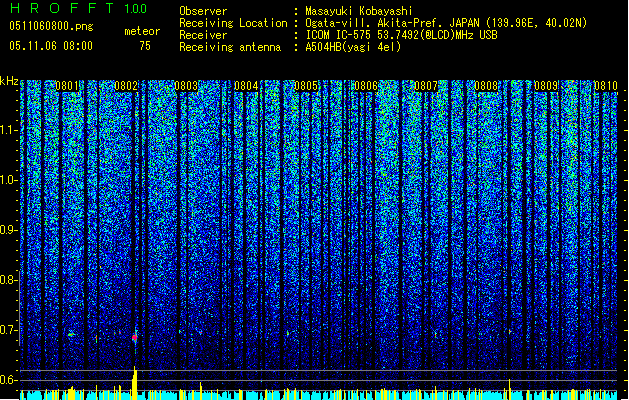Click the A504HB(yagi 4el) antenna text
Image resolution: width=629 pixels, height=400 pixels.
353,47
